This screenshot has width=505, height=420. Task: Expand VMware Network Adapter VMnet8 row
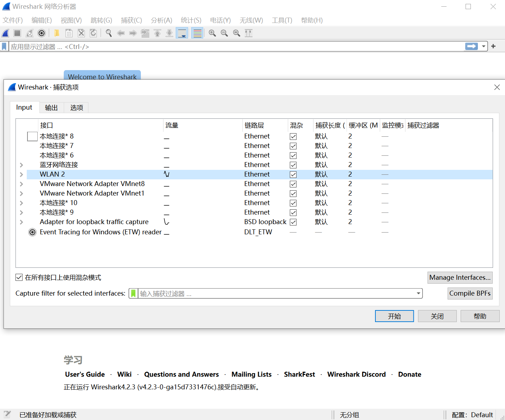tap(21, 184)
